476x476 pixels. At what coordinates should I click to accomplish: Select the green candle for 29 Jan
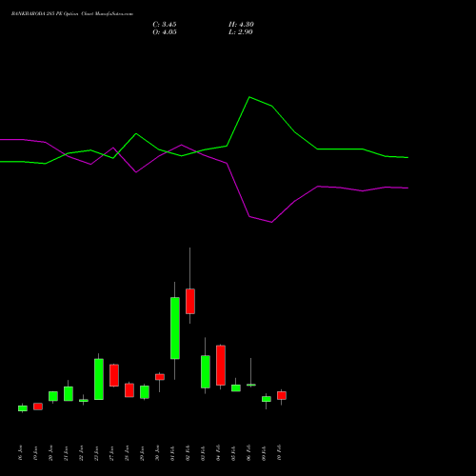pos(145,392)
